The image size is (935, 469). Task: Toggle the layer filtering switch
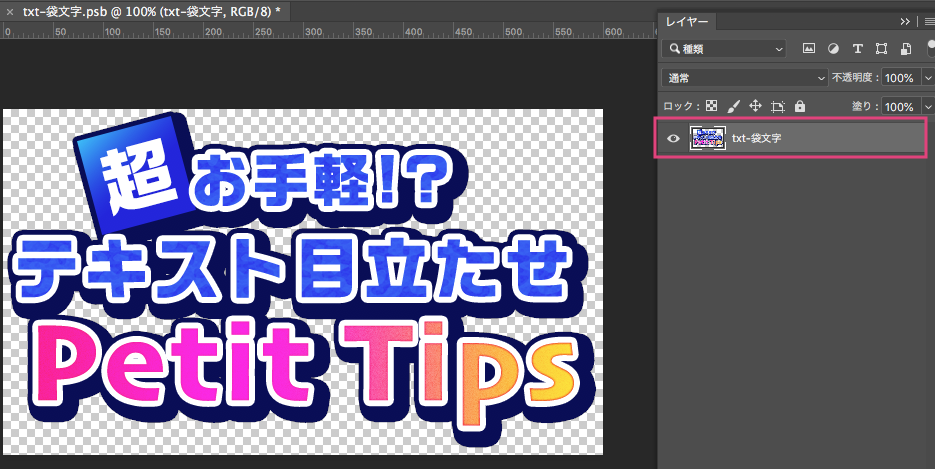[931, 48]
